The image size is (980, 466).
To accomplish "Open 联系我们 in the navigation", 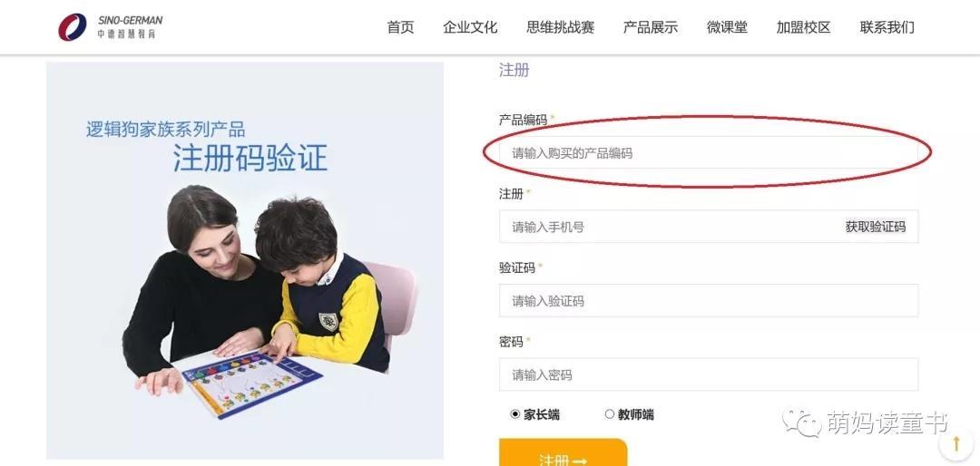I will click(887, 27).
